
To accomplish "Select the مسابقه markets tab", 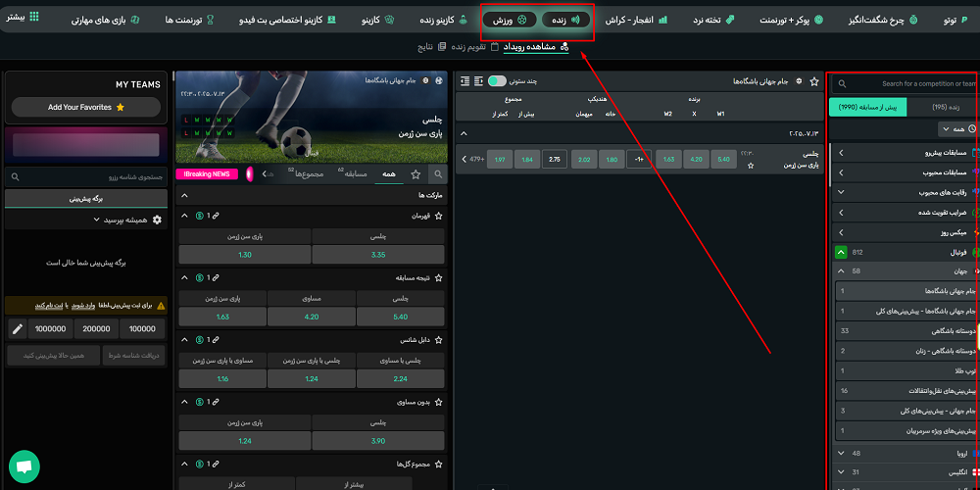I will [x=354, y=175].
